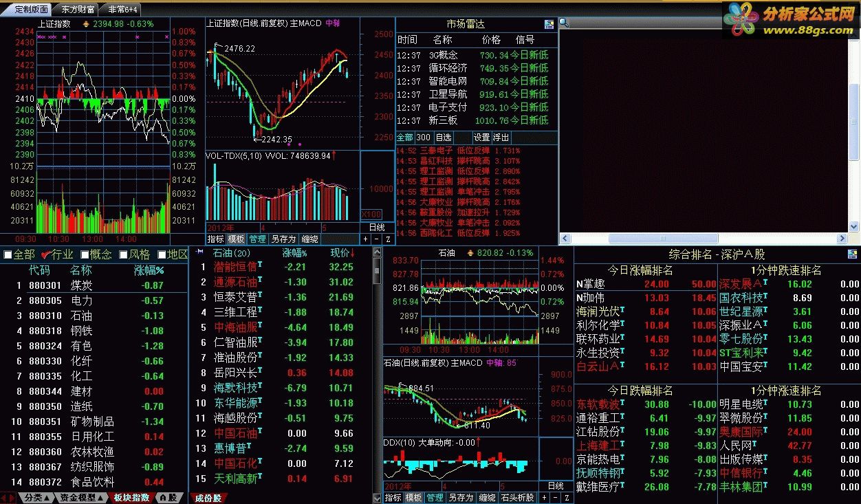
Task: Click 管理 button under upper chart
Action: tap(257, 239)
